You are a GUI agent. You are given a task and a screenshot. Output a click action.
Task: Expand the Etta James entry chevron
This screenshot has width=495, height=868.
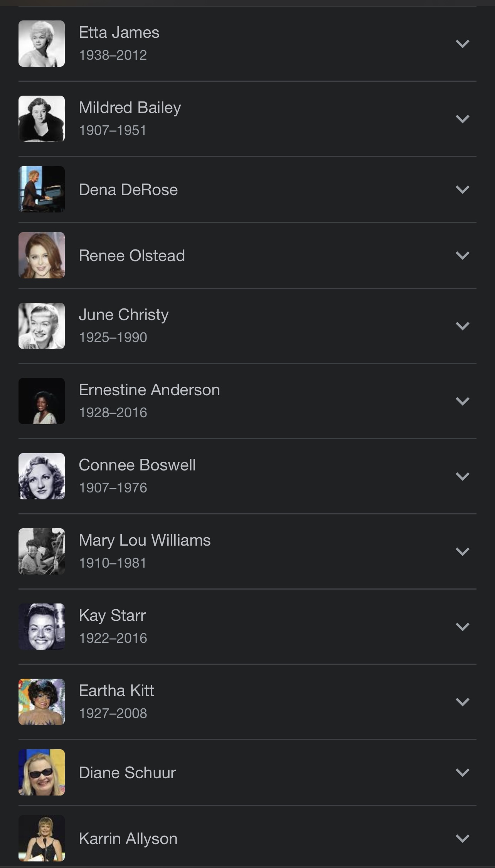pos(462,44)
